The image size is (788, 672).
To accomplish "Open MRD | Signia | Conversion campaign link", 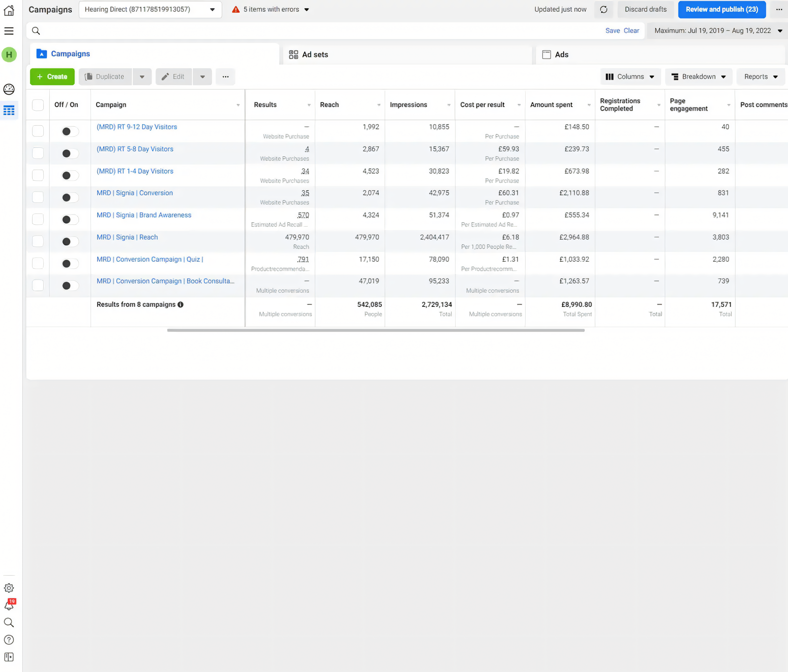I will point(135,193).
